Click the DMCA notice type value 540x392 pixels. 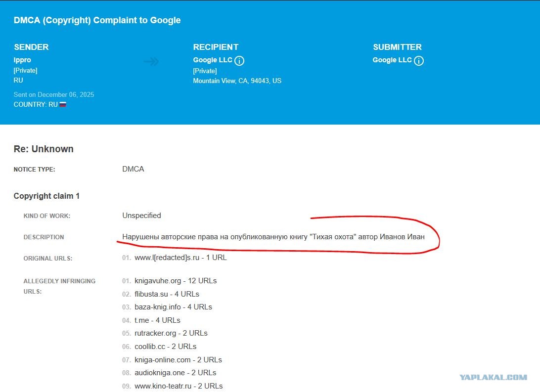tap(133, 169)
